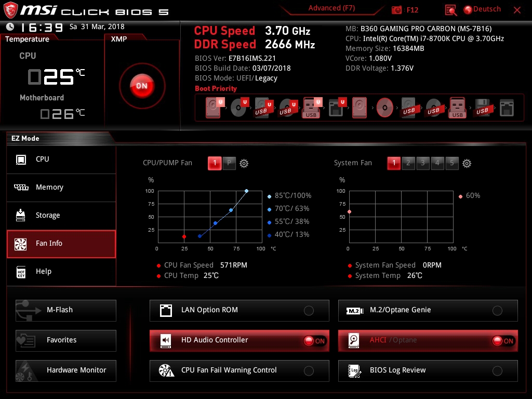Click the MSI dragon shield logo
Screen dimensions: 532x399
pos(10,10)
